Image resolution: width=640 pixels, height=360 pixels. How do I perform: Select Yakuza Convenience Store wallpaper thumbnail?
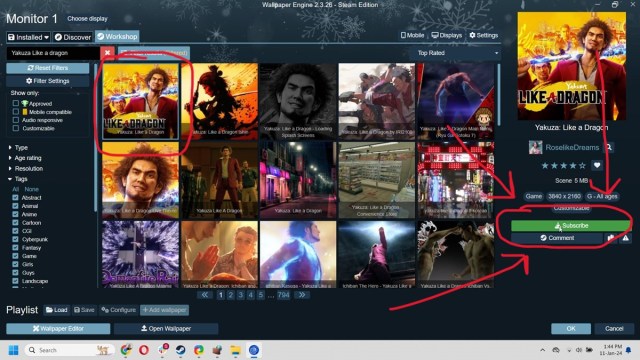click(376, 180)
